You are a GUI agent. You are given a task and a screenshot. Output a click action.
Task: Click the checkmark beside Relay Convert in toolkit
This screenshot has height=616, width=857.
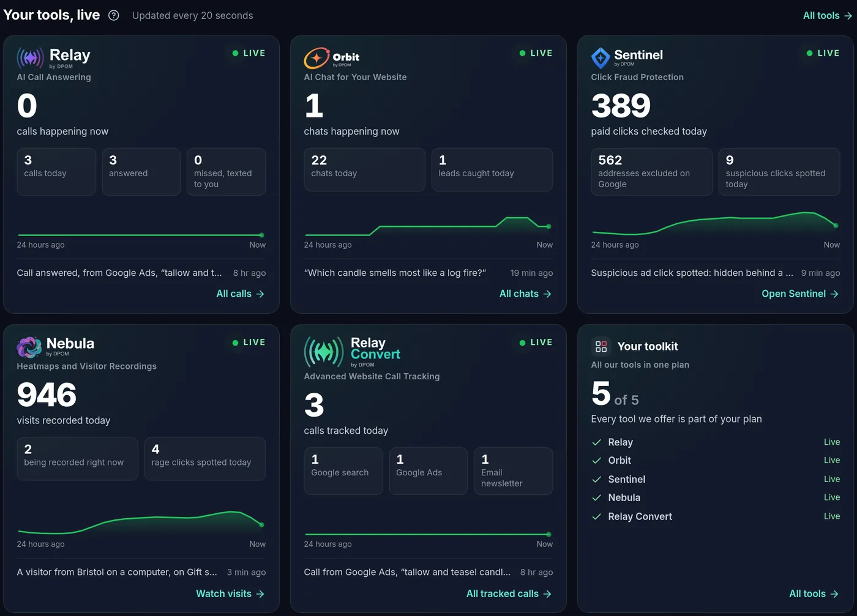click(x=597, y=517)
